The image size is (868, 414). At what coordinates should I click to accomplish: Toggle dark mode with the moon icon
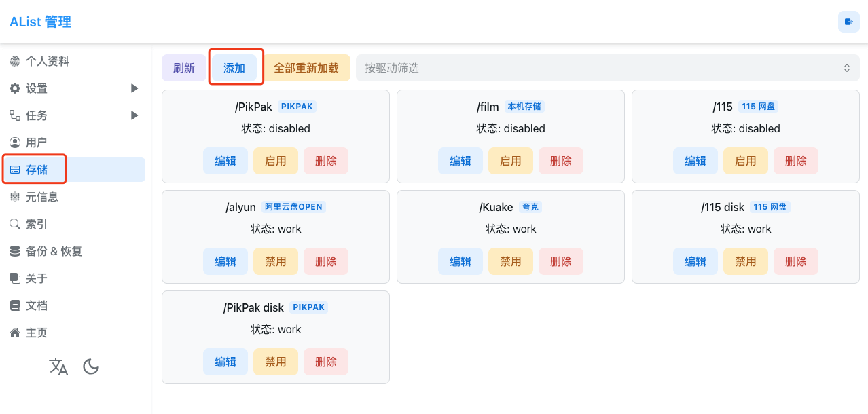(x=91, y=367)
